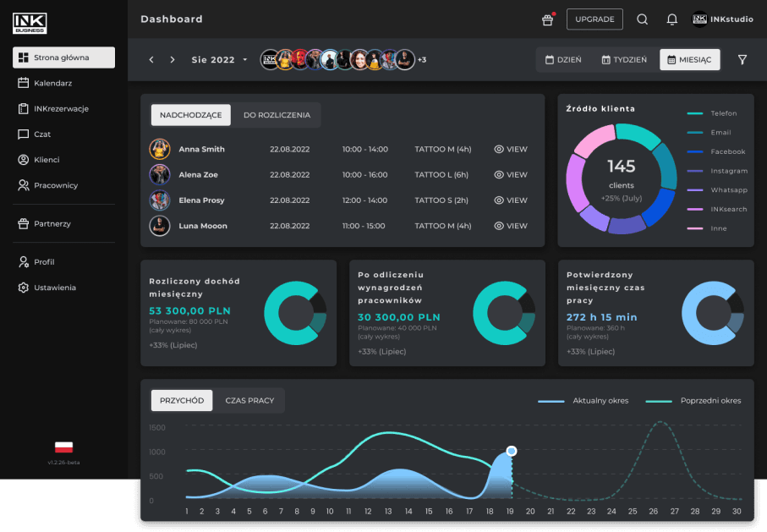Click the INKstudio account name

[x=731, y=19]
